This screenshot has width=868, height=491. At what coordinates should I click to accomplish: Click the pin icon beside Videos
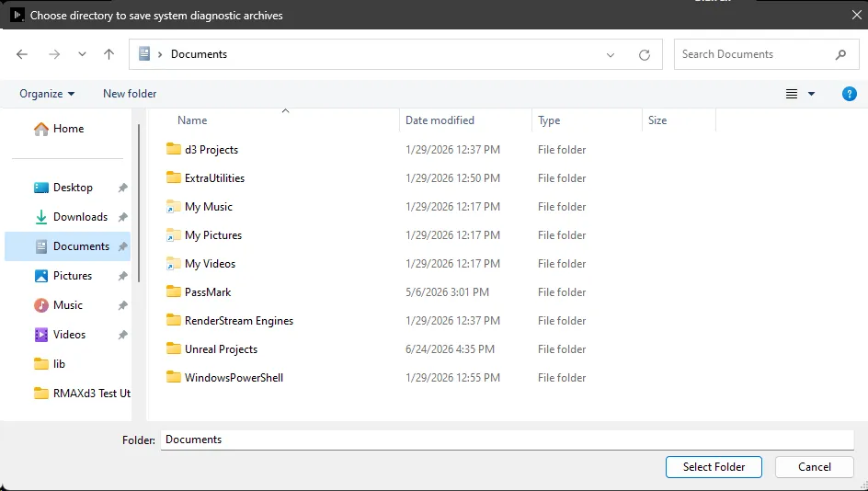tap(123, 335)
